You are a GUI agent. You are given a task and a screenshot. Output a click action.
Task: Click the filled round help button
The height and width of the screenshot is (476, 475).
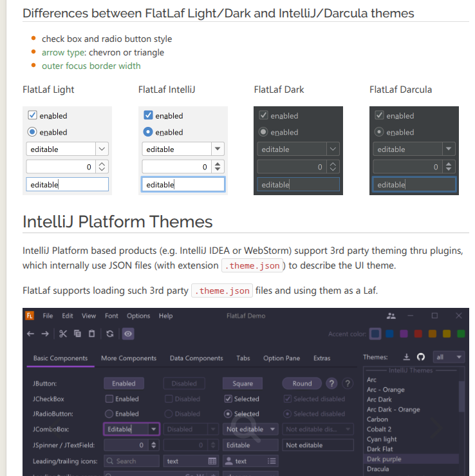tap(332, 383)
